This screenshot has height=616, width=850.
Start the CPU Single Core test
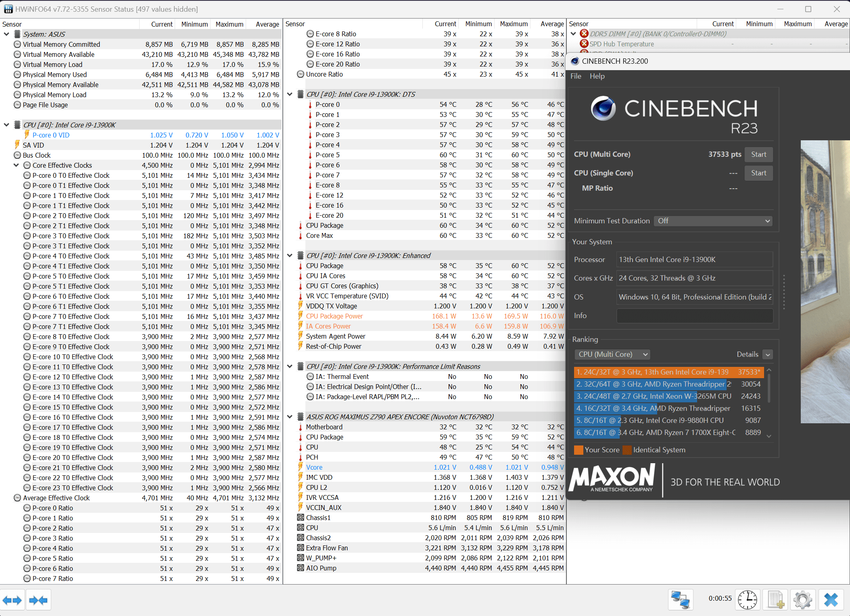758,173
